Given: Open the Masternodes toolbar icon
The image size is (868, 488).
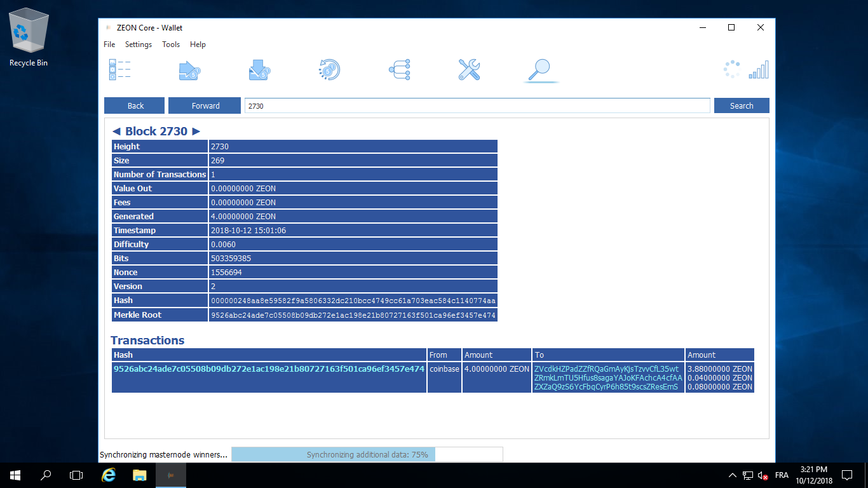Looking at the screenshot, I should tap(399, 69).
